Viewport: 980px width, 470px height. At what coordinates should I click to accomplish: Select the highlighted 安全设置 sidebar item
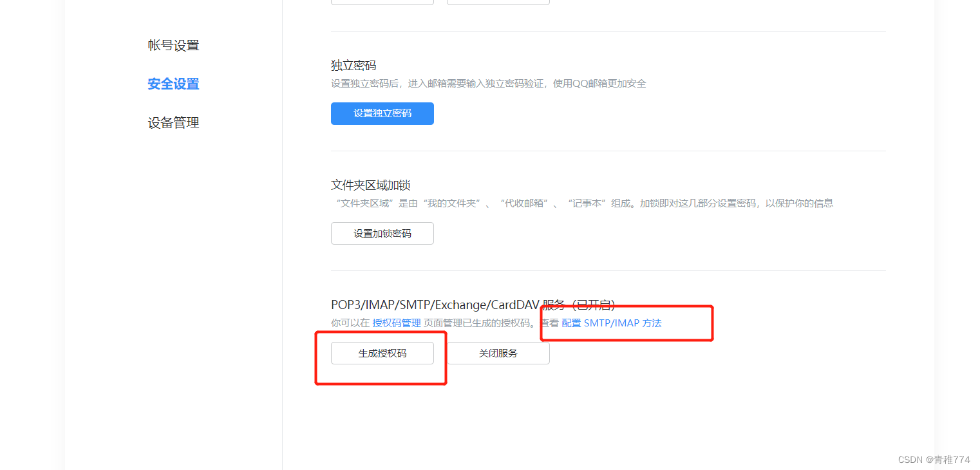pos(173,84)
